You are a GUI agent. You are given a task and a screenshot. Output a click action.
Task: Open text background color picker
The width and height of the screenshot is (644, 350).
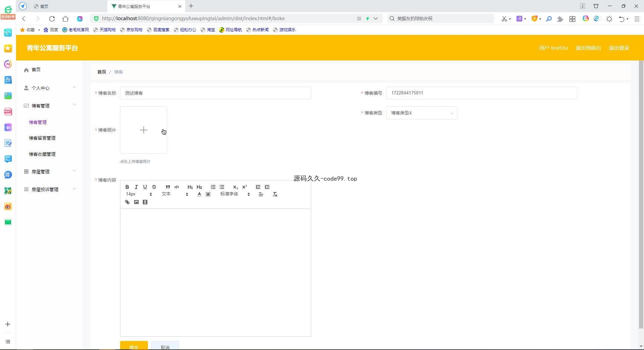(208, 194)
